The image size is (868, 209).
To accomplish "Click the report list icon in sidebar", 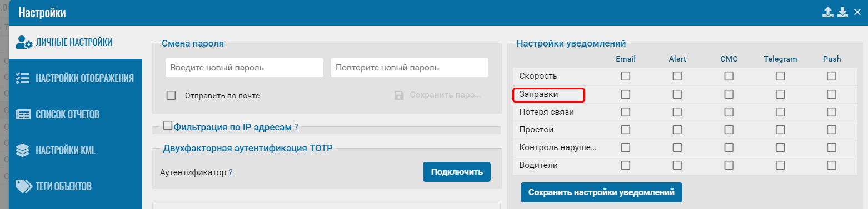I will [23, 114].
